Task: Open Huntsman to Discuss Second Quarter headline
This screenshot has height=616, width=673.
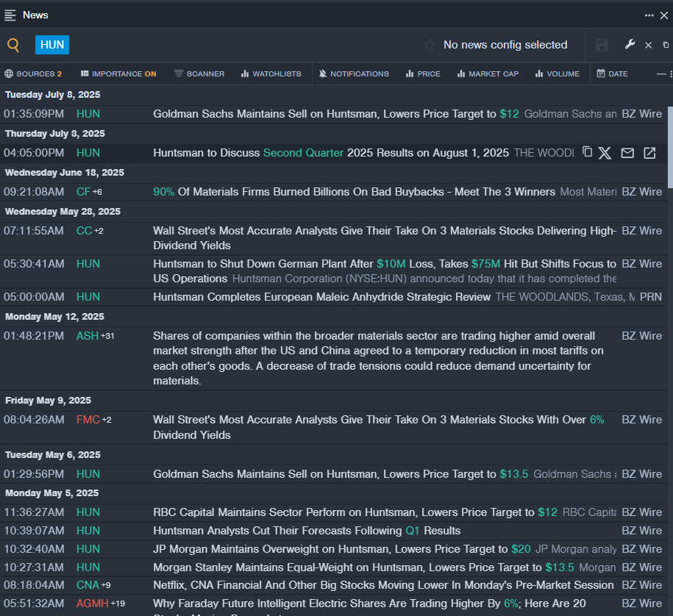Action: (x=331, y=153)
